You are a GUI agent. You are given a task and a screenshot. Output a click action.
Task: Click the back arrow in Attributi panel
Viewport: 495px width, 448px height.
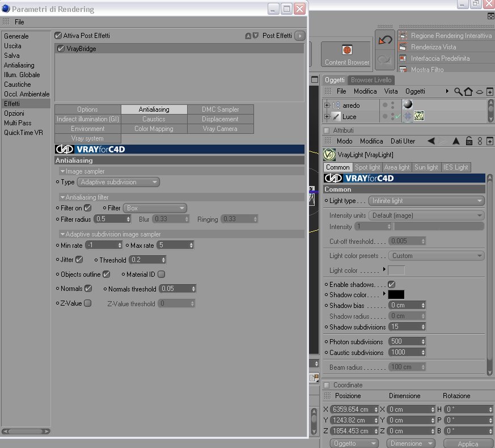coord(431,141)
